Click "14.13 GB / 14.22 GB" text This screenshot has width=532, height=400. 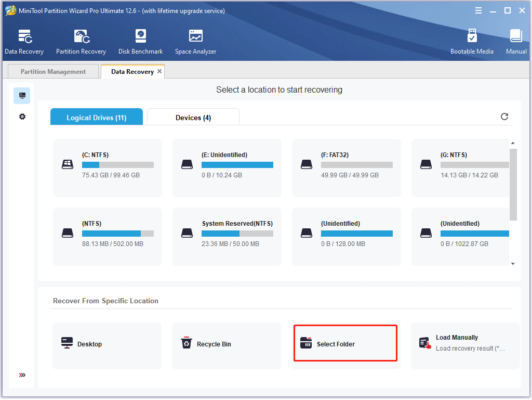pyautogui.click(x=470, y=175)
